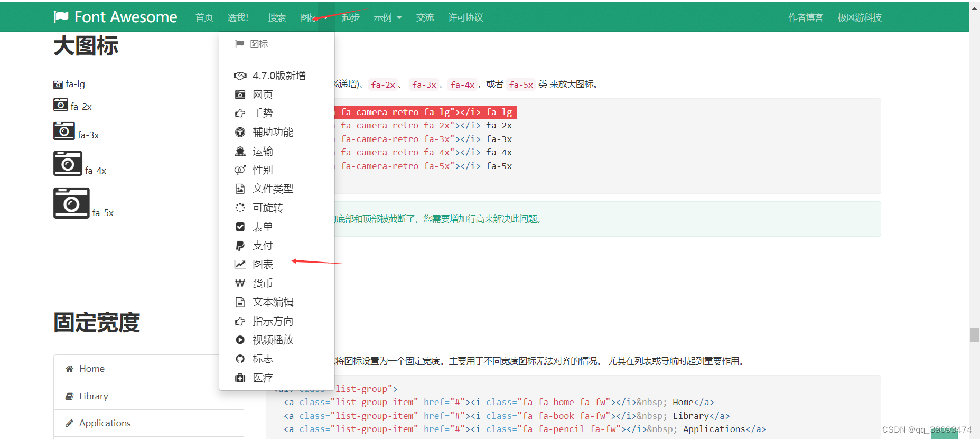Open 搜索 in the navbar
This screenshot has height=439, width=980.
277,17
